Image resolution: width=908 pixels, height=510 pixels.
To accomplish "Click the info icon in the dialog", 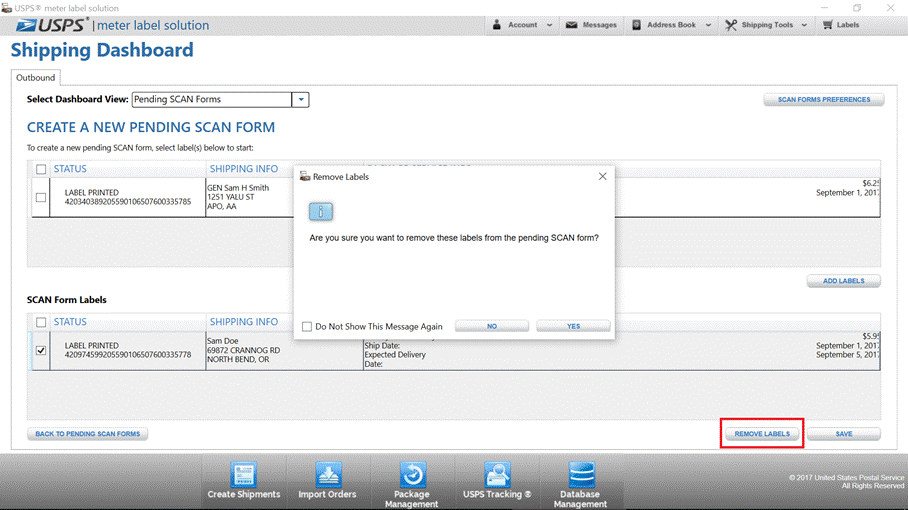I will coord(321,211).
